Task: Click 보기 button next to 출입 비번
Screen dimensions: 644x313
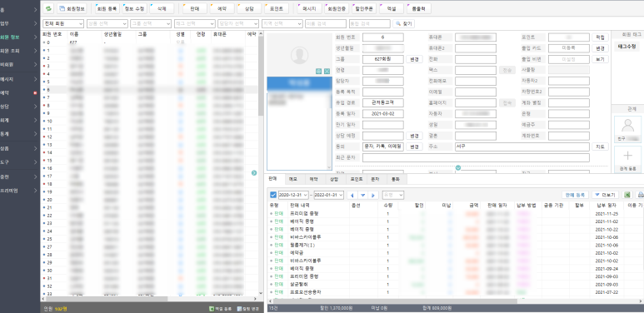Action: (600, 59)
